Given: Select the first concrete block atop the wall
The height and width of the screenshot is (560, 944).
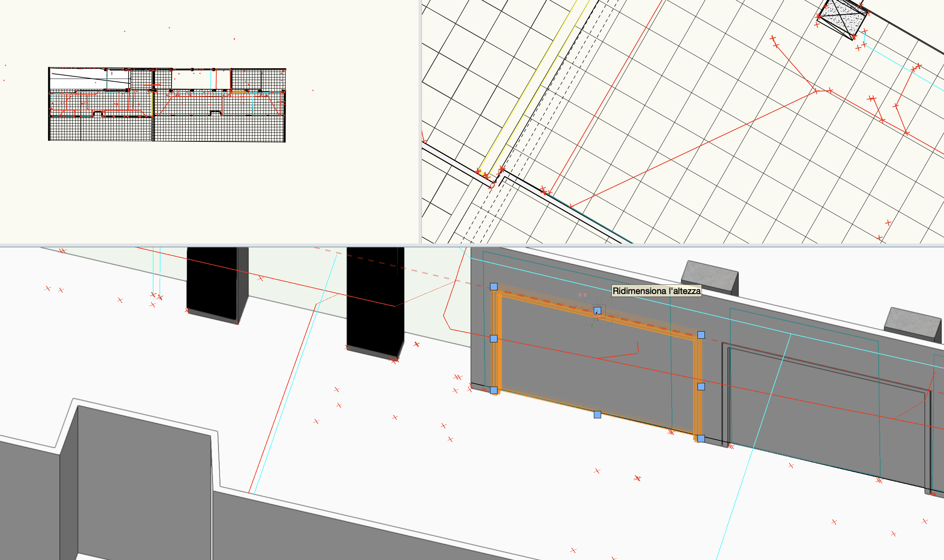Looking at the screenshot, I should pos(709,276).
